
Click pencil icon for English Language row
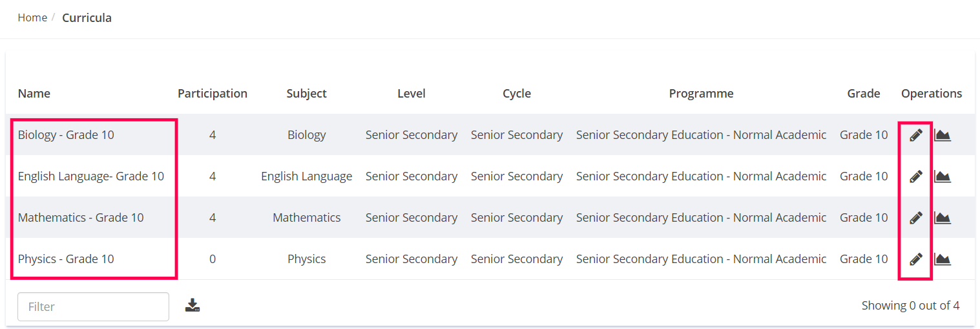click(x=915, y=176)
